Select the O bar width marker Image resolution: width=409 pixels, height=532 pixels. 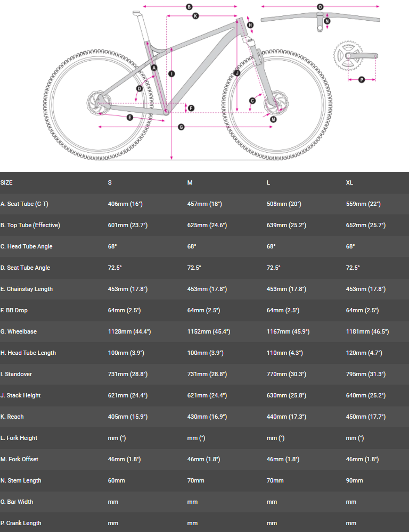(x=320, y=7)
